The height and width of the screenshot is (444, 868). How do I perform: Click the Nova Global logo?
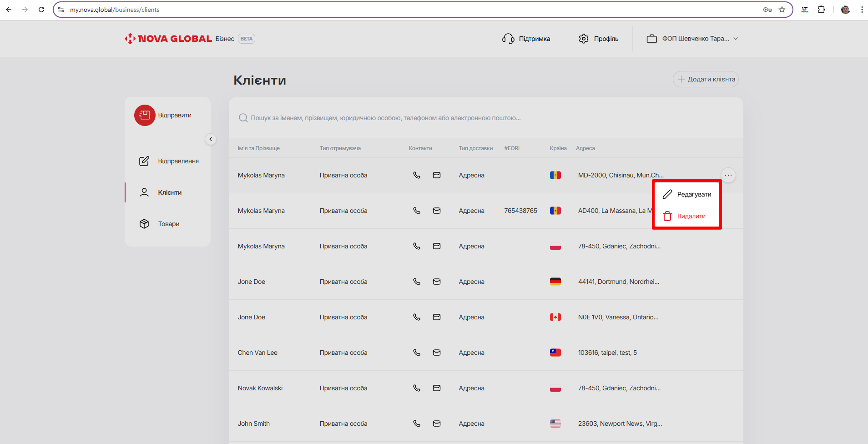168,39
